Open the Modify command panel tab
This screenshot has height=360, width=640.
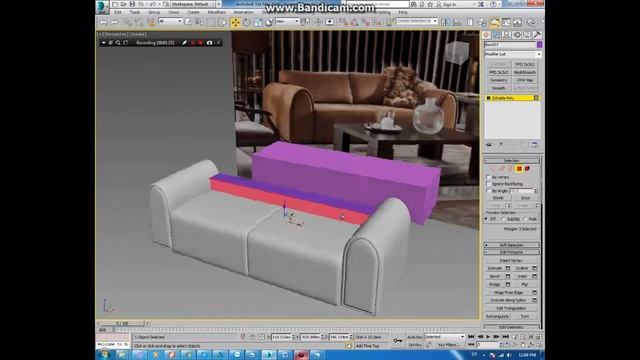tap(496, 35)
